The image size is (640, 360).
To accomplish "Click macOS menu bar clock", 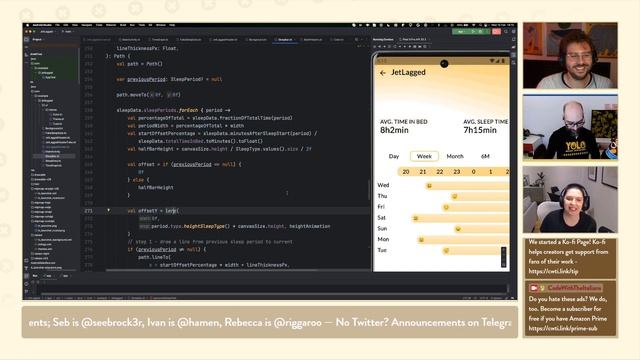I will pyautogui.click(x=503, y=25).
